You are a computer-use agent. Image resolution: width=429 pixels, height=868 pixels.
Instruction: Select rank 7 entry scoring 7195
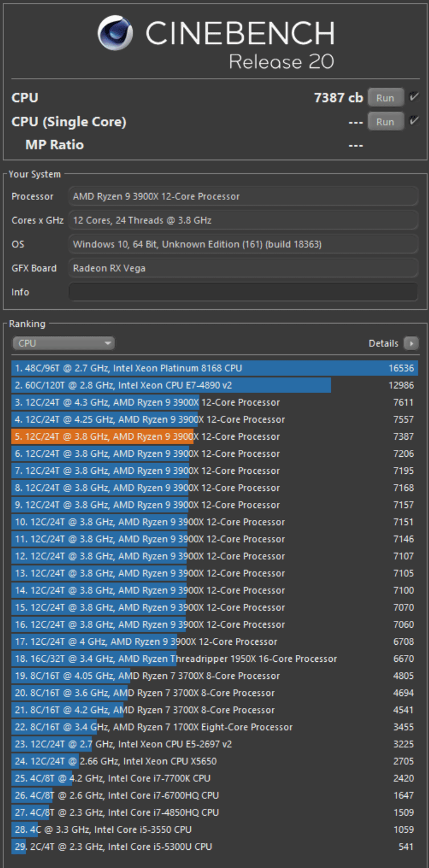(x=215, y=470)
